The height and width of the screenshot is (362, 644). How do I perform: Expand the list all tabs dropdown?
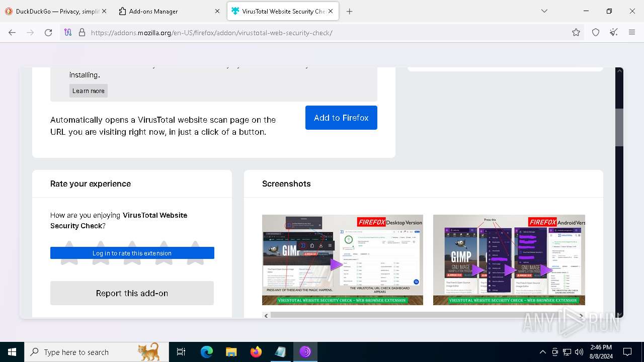point(544,11)
